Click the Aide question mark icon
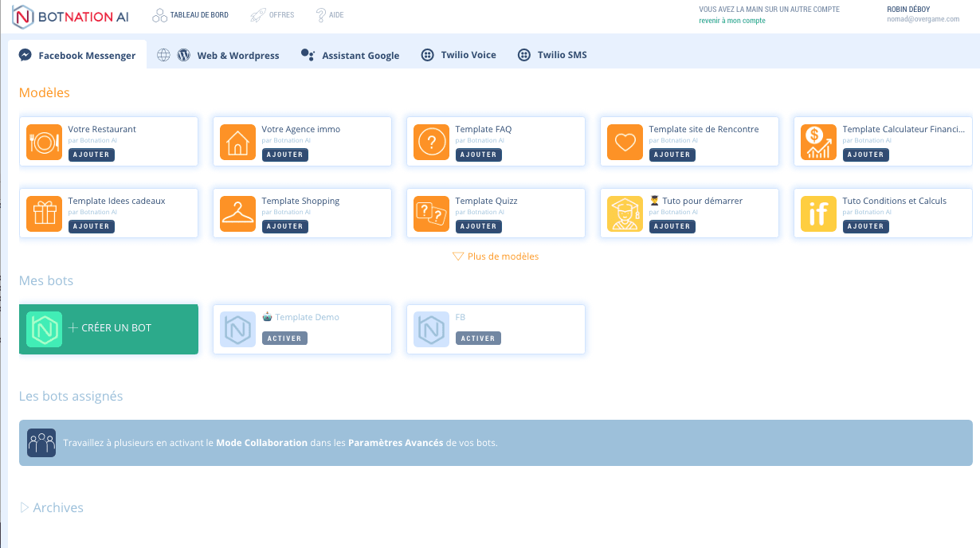980x548 pixels. [320, 15]
